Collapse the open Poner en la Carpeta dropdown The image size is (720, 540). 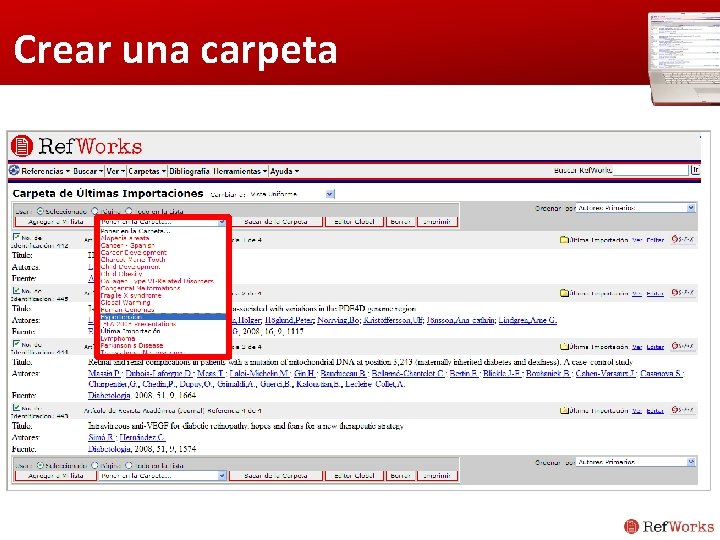[222, 222]
